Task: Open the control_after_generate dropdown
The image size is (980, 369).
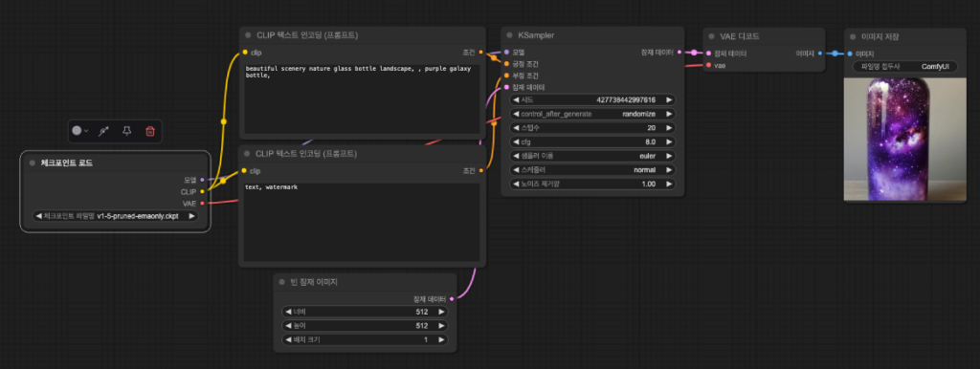Action: pyautogui.click(x=592, y=114)
